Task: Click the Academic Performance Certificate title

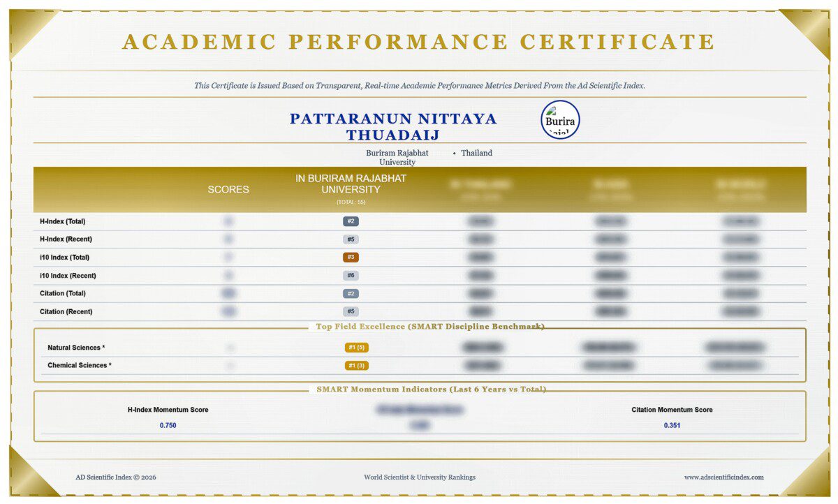Action: (x=419, y=42)
